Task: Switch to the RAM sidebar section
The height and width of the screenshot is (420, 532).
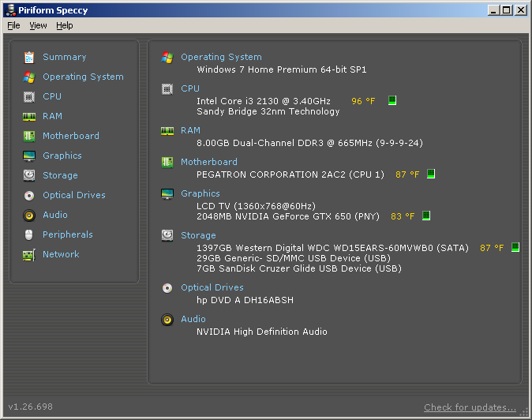Action: coord(53,116)
